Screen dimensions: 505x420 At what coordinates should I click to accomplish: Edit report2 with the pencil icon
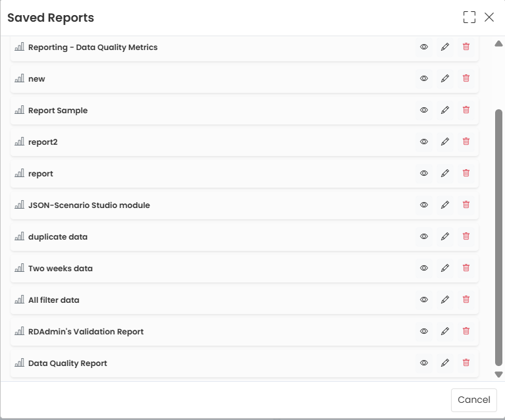tap(445, 142)
